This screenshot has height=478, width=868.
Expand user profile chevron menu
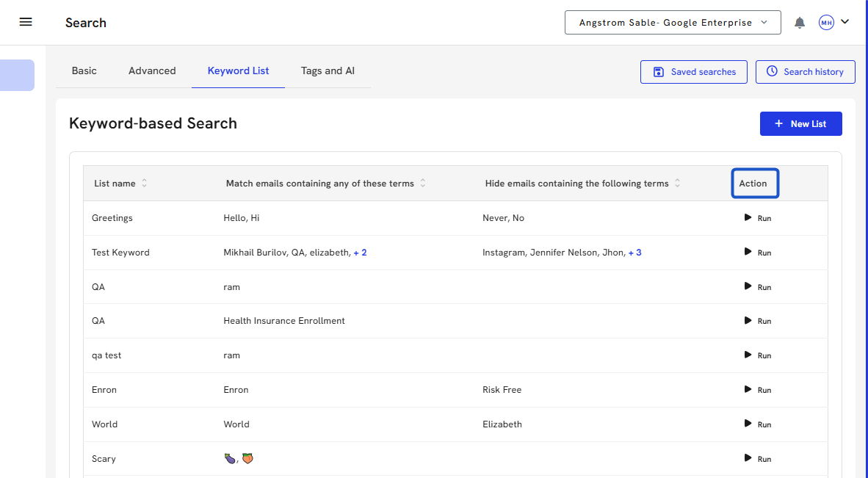coord(845,22)
